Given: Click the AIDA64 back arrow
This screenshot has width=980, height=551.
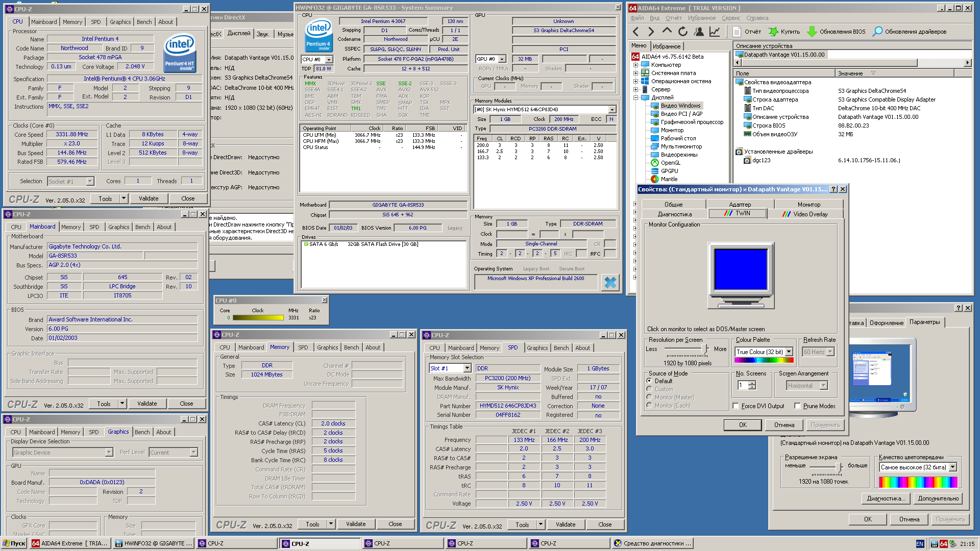Looking at the screenshot, I should (636, 32).
